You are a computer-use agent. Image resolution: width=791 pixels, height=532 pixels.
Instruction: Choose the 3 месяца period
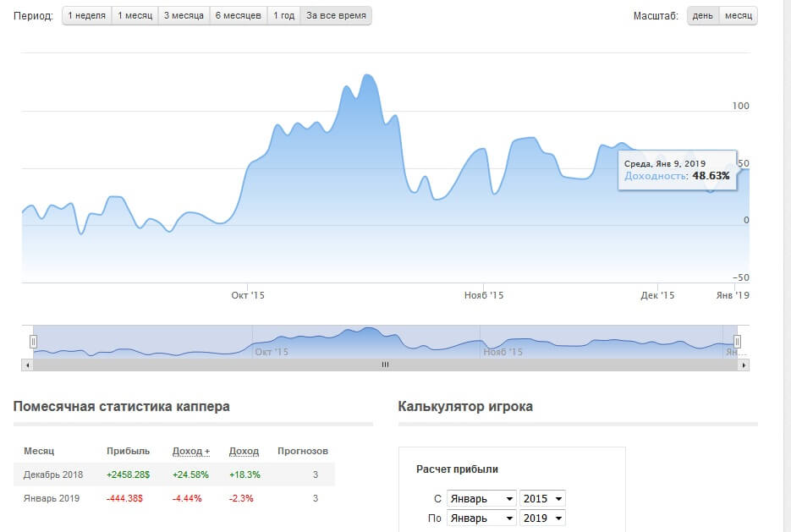tap(184, 15)
